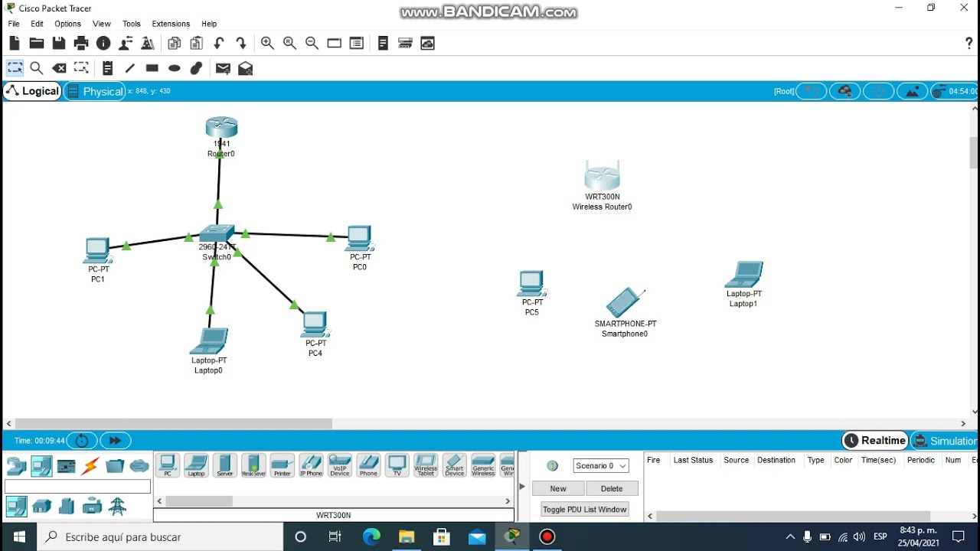980x551 pixels.
Task: Switch to Logical workspace view
Action: (32, 91)
